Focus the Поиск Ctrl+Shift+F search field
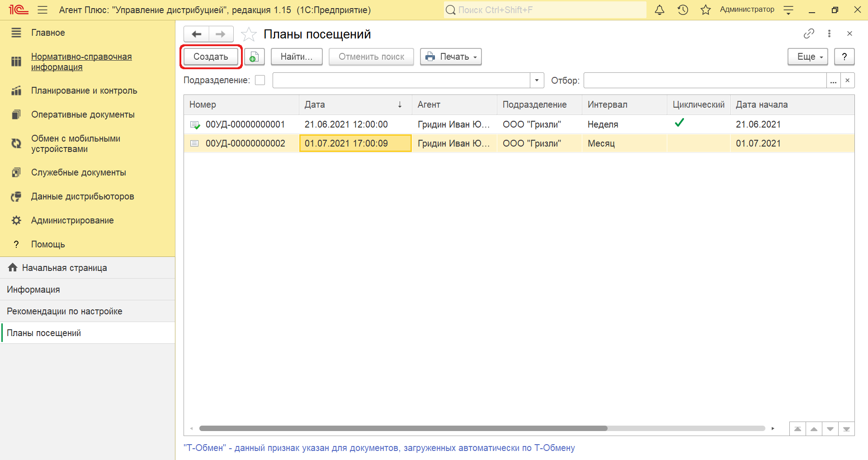This screenshot has width=868, height=460. coord(545,10)
